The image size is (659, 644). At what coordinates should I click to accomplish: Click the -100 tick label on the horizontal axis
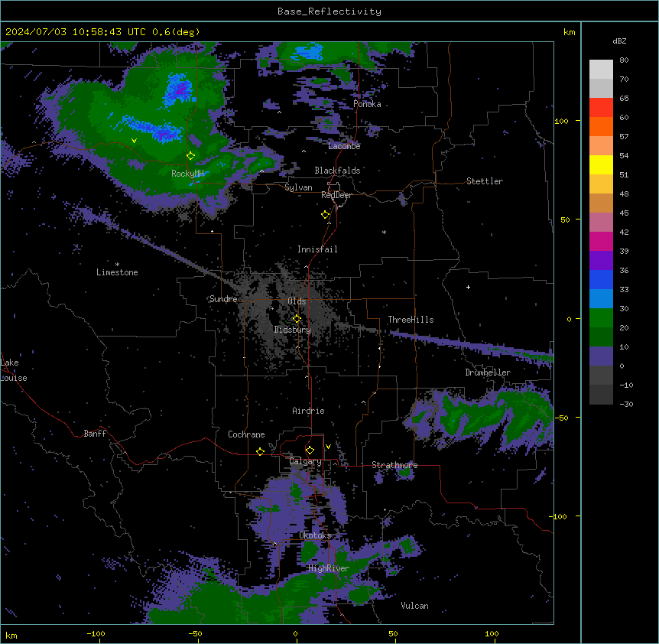tap(96, 633)
